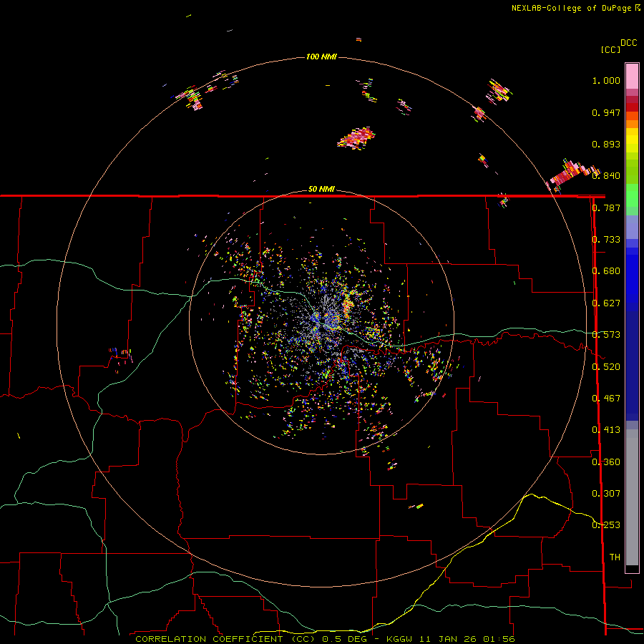
Task: Click the 0.627 color scale value
Action: click(x=606, y=303)
